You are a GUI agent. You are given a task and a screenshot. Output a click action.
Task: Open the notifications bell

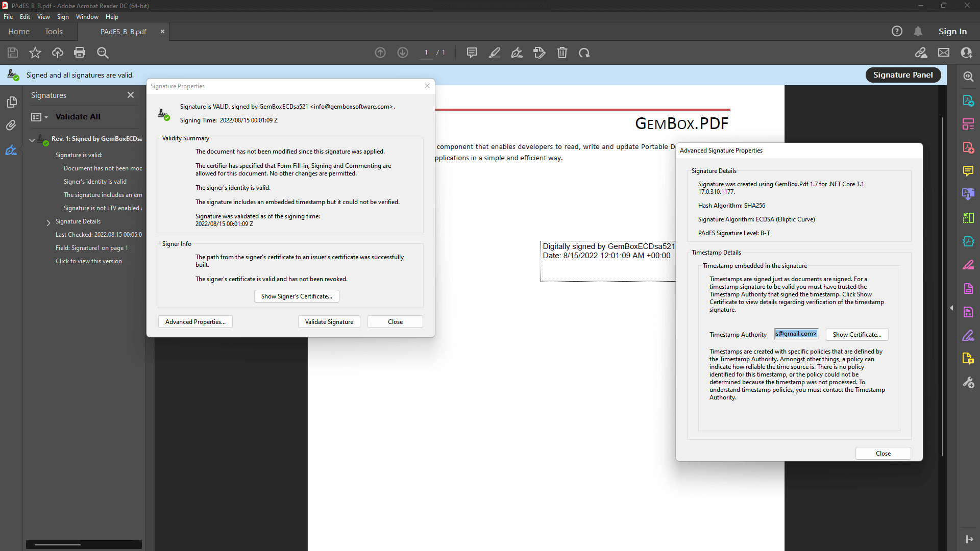[x=918, y=32]
